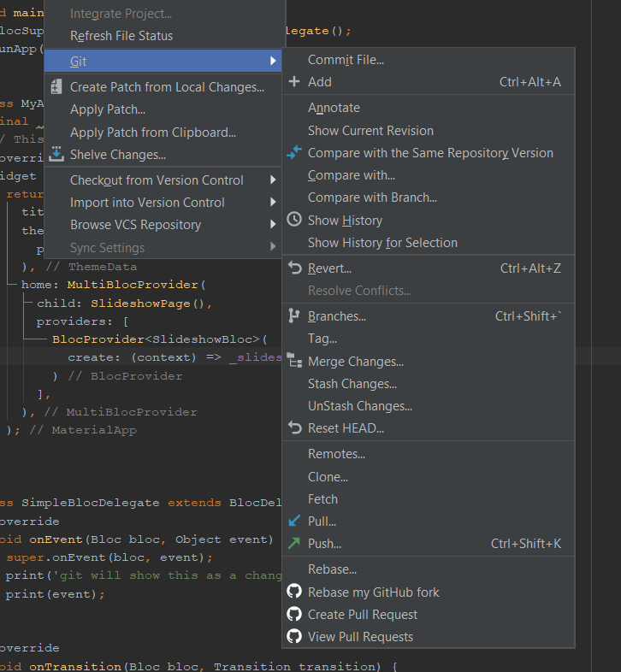
Task: Click the Shelve Changes download icon
Action: pos(56,154)
